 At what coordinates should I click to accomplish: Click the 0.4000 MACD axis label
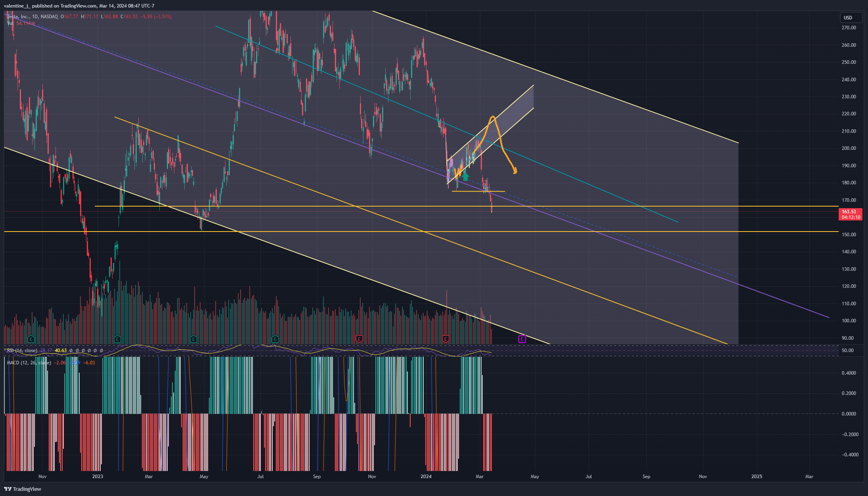pos(849,373)
